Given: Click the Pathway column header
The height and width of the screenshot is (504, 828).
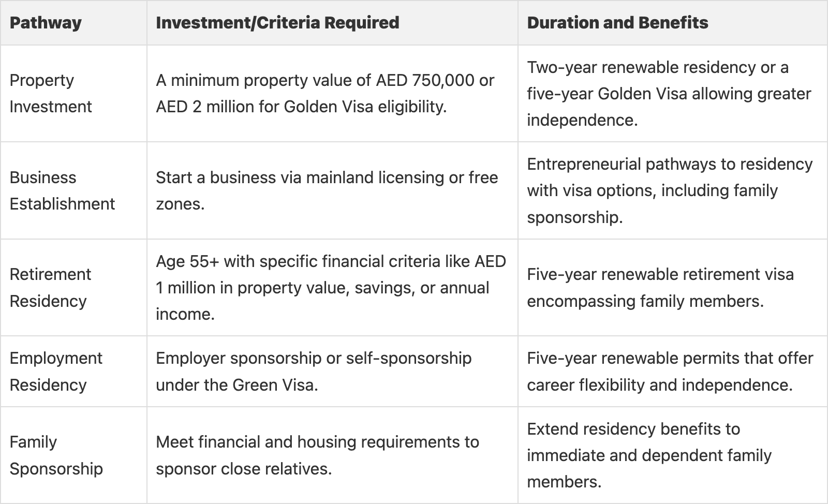Looking at the screenshot, I should (46, 23).
